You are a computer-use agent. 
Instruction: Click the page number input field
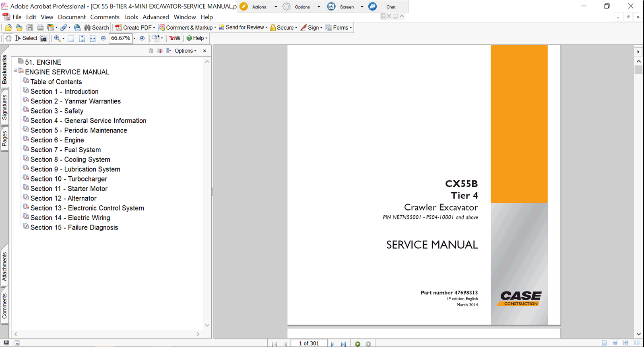point(309,343)
